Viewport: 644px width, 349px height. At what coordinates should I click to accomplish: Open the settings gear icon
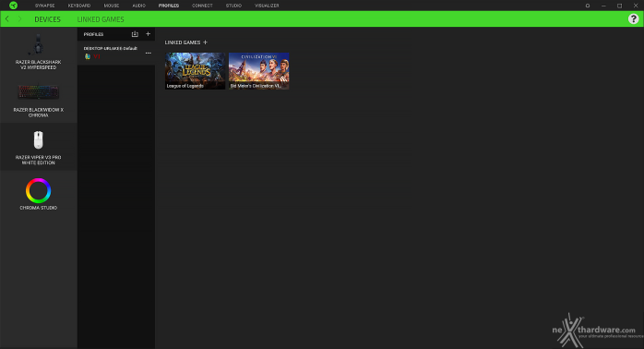(x=588, y=6)
